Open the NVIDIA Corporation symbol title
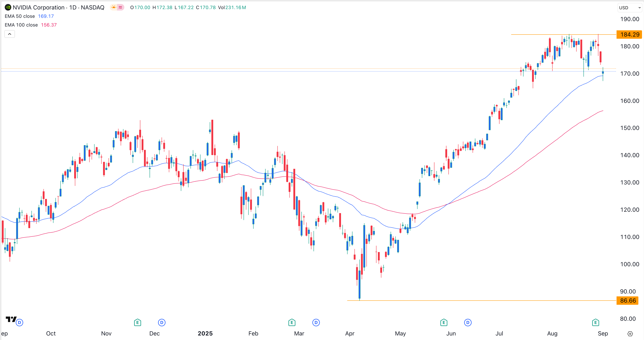 pos(59,7)
